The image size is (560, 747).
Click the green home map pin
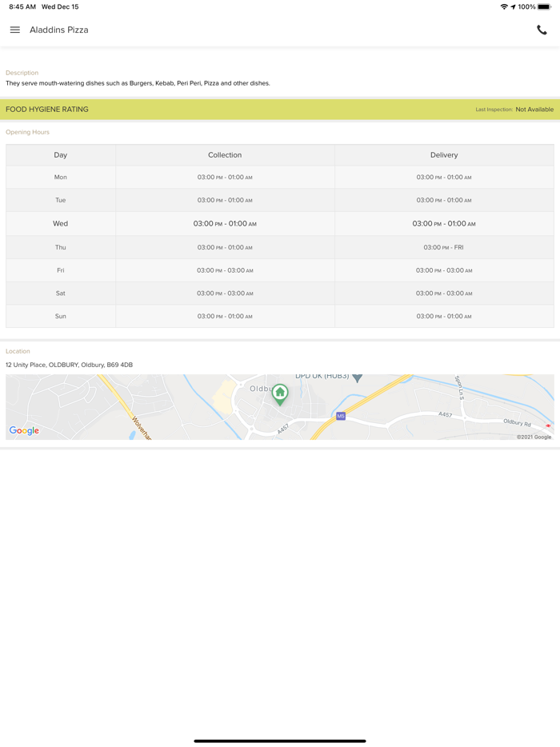(280, 394)
